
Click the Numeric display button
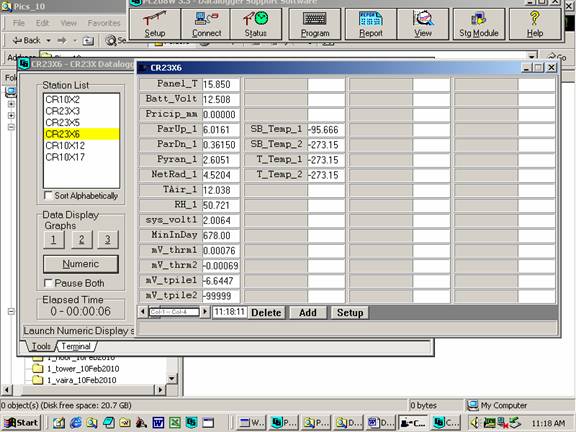click(x=81, y=264)
